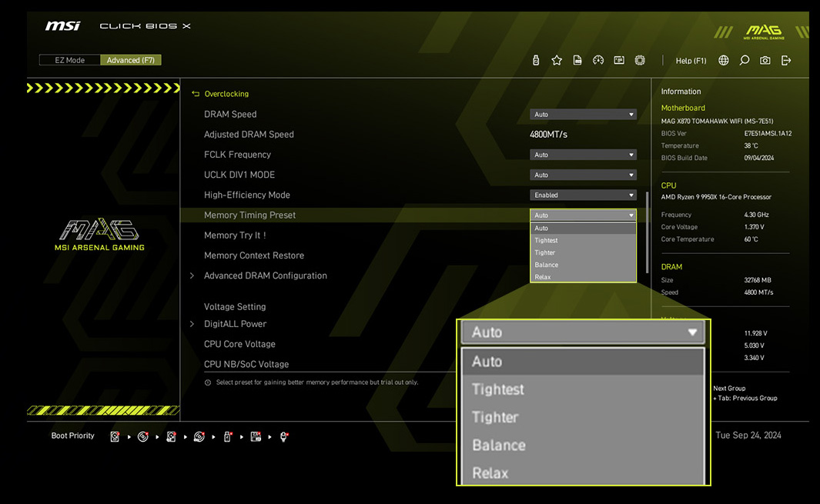The height and width of the screenshot is (504, 820).
Task: Expand Advanced DRAM Configuration
Action: pos(265,275)
